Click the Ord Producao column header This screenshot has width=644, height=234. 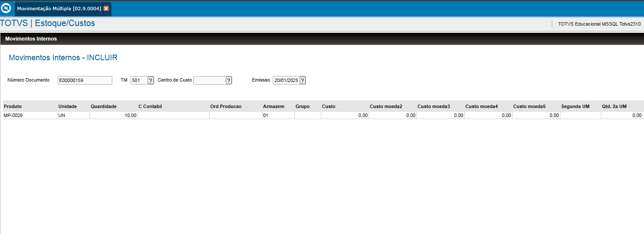point(236,106)
